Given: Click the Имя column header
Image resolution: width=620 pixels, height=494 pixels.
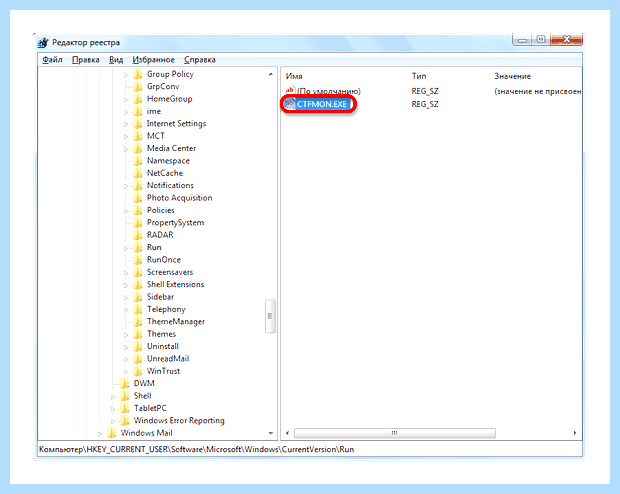Looking at the screenshot, I should coord(294,76).
